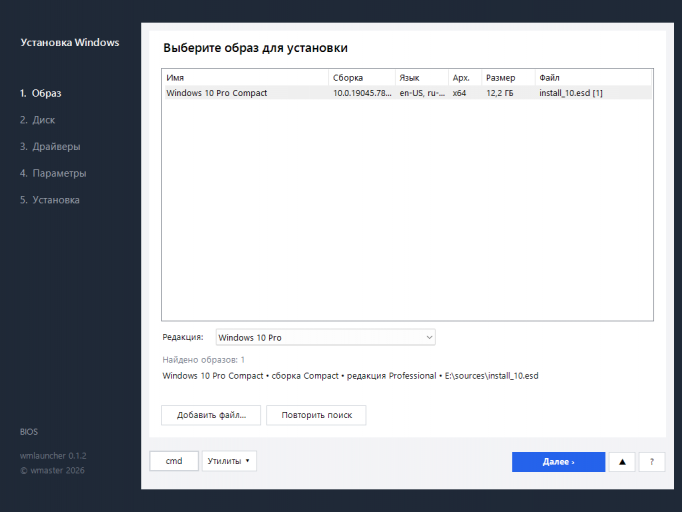Click the language cell en-US, ru-...
Screen dimensions: 682x512
(422, 93)
